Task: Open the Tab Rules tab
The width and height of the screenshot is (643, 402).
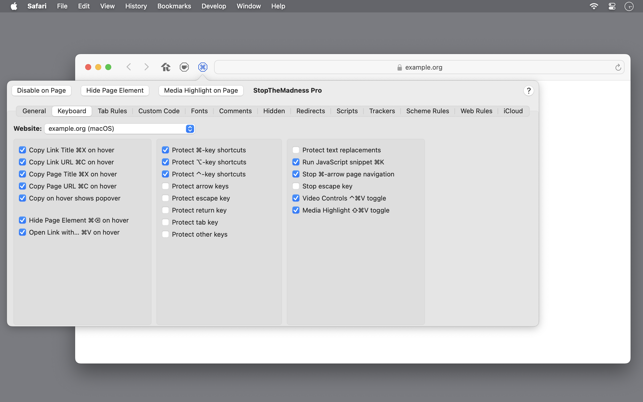Action: point(112,111)
